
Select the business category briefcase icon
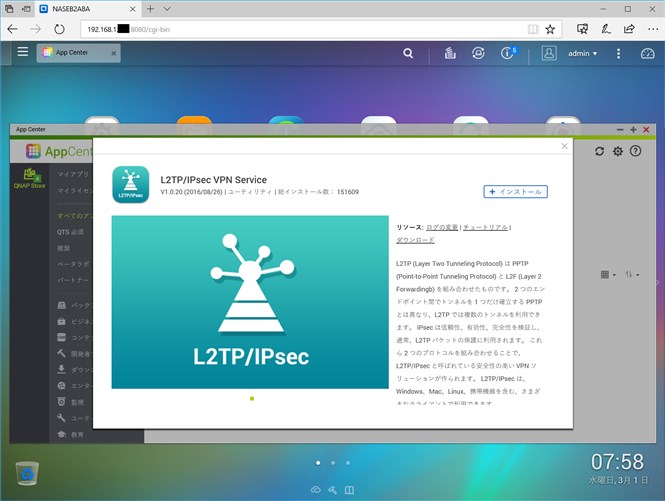click(62, 321)
